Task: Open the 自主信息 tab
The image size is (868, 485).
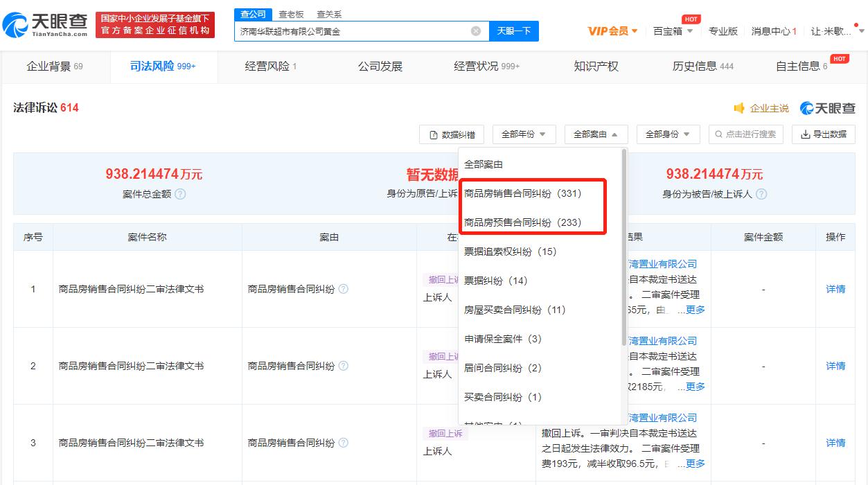Action: click(801, 67)
